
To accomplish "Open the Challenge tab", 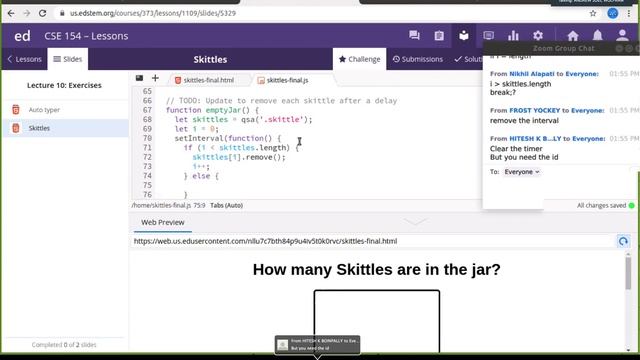I will tap(359, 59).
